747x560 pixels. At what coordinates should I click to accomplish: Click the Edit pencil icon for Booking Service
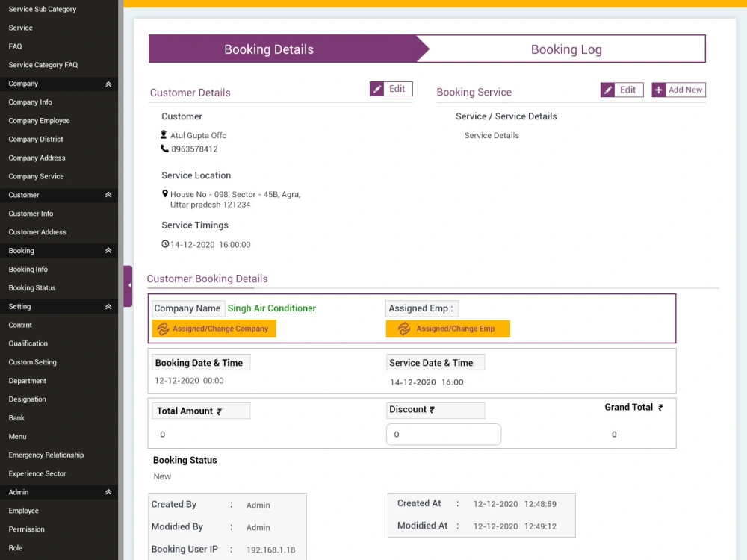pyautogui.click(x=607, y=90)
